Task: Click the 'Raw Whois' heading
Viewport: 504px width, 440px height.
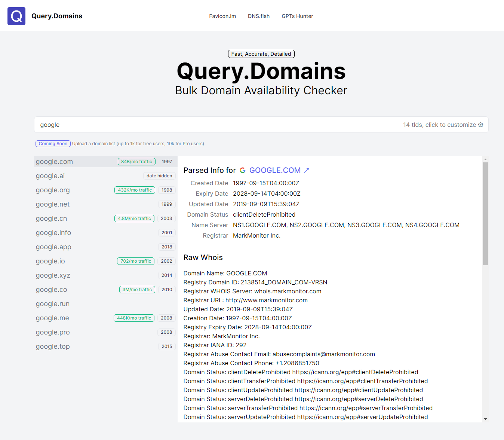Action: click(x=203, y=257)
